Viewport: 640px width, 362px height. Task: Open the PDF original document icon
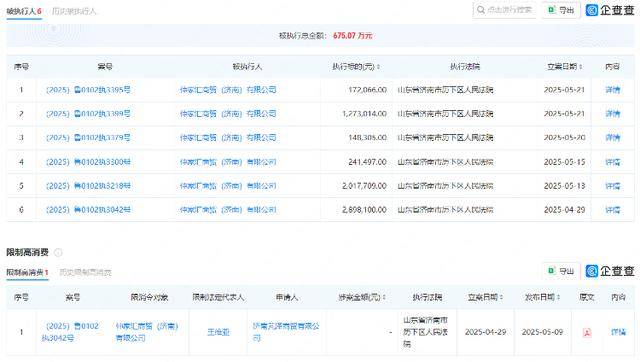[x=587, y=333]
